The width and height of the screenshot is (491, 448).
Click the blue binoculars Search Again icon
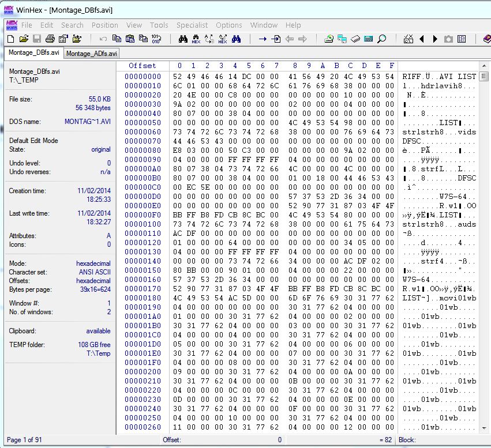(236, 39)
